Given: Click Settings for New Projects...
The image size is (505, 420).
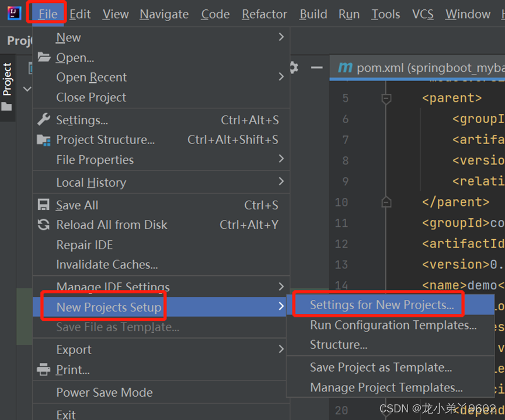Looking at the screenshot, I should tap(391, 304).
